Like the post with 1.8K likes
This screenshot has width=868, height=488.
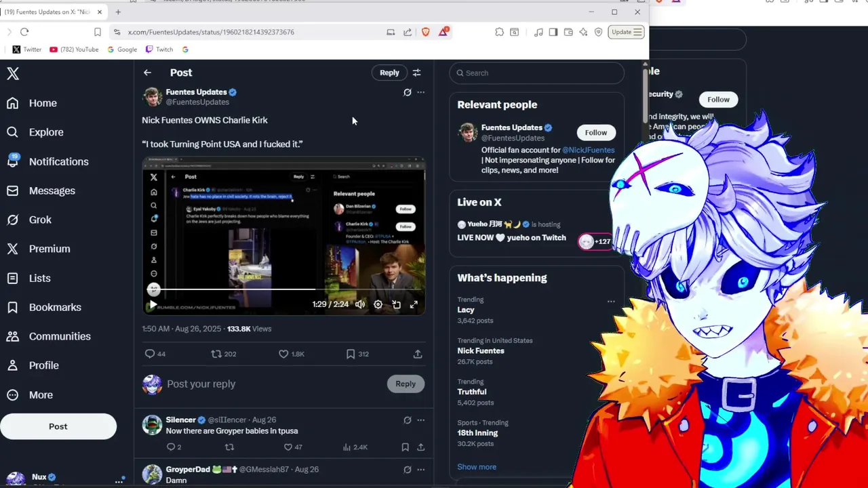point(283,354)
